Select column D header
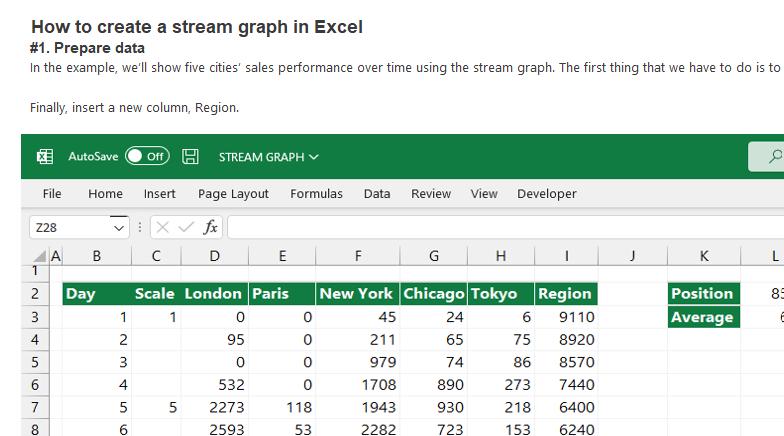Screen dimensions: 784x436 click(x=214, y=256)
